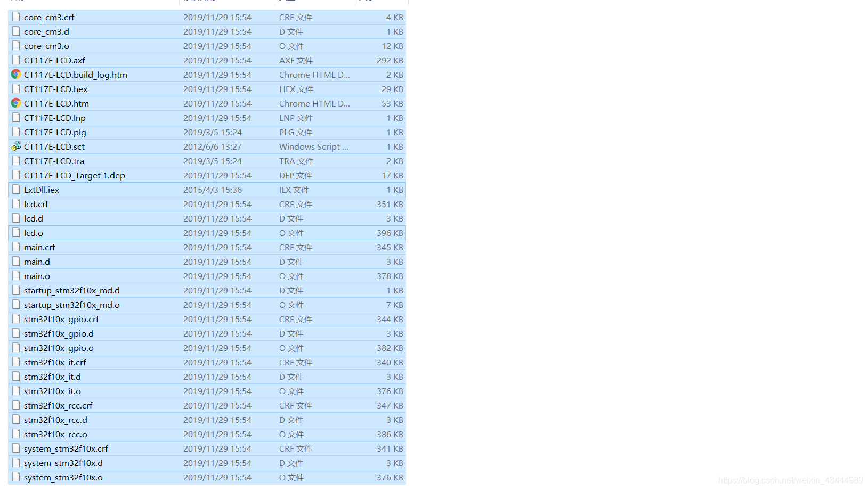Click the type PLG 文件
Image resolution: width=868 pixels, height=490 pixels.
click(296, 132)
